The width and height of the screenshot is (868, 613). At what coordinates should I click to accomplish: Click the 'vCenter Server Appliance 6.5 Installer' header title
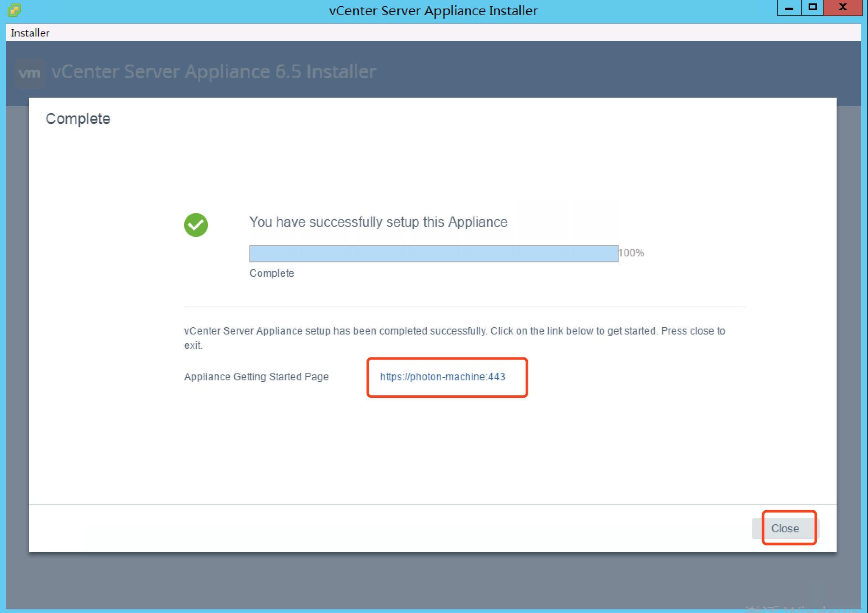coord(214,72)
